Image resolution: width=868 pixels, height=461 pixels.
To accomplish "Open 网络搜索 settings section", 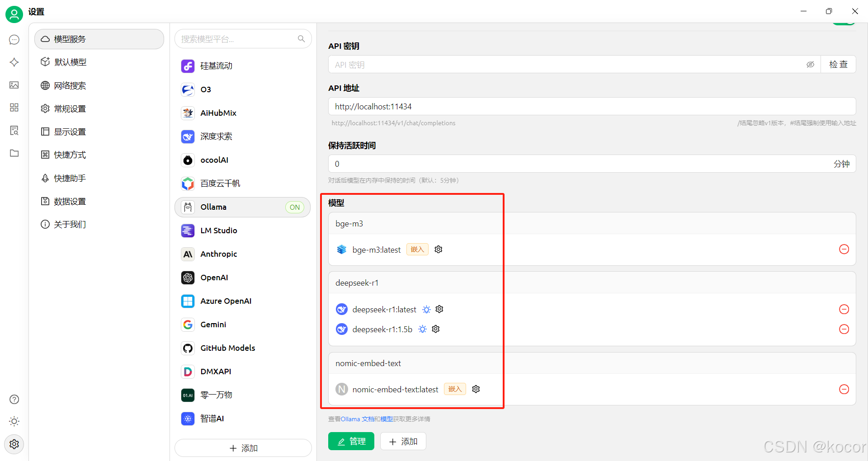I will coord(99,85).
